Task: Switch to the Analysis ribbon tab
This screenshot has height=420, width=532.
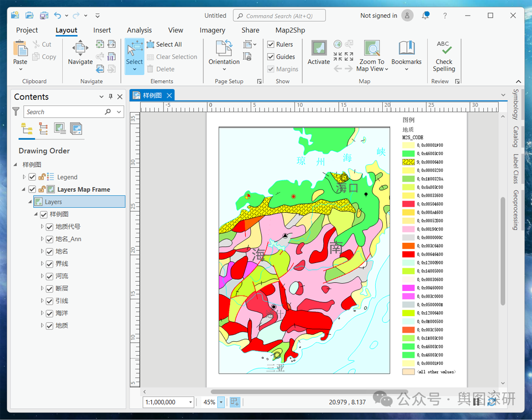Action: tap(139, 30)
